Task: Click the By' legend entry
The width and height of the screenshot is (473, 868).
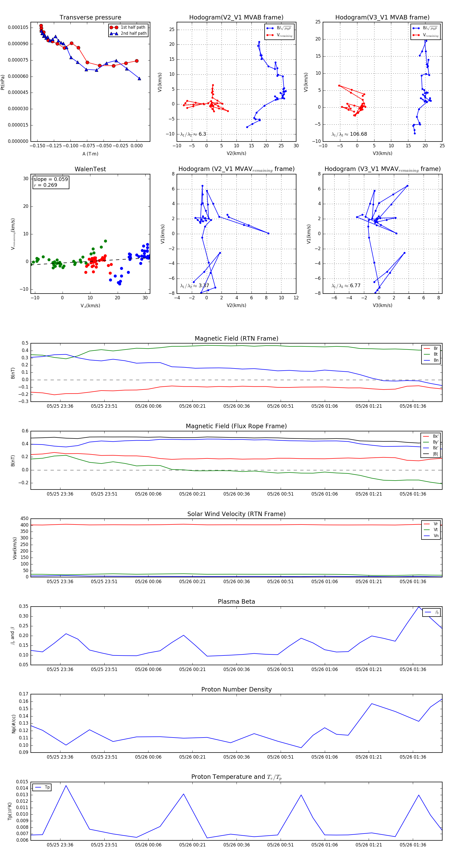Action: click(431, 442)
